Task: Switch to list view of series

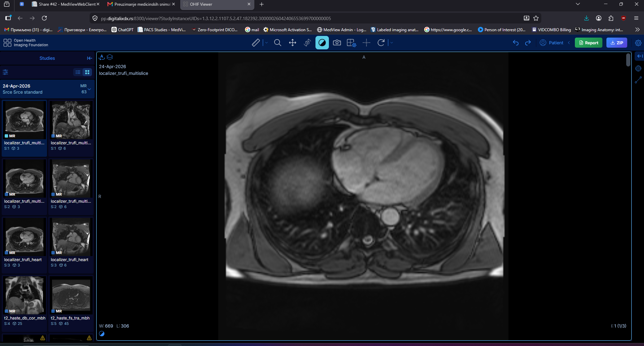Action: (78, 72)
